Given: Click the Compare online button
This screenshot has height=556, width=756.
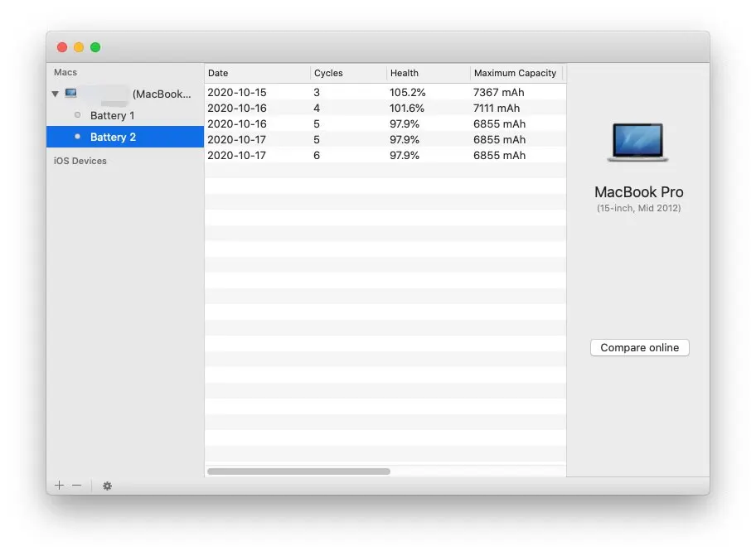Looking at the screenshot, I should coord(639,347).
